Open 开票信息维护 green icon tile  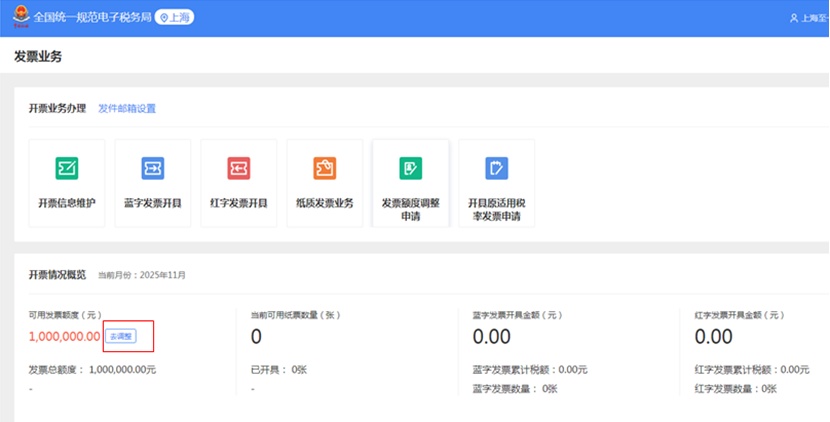click(x=66, y=168)
